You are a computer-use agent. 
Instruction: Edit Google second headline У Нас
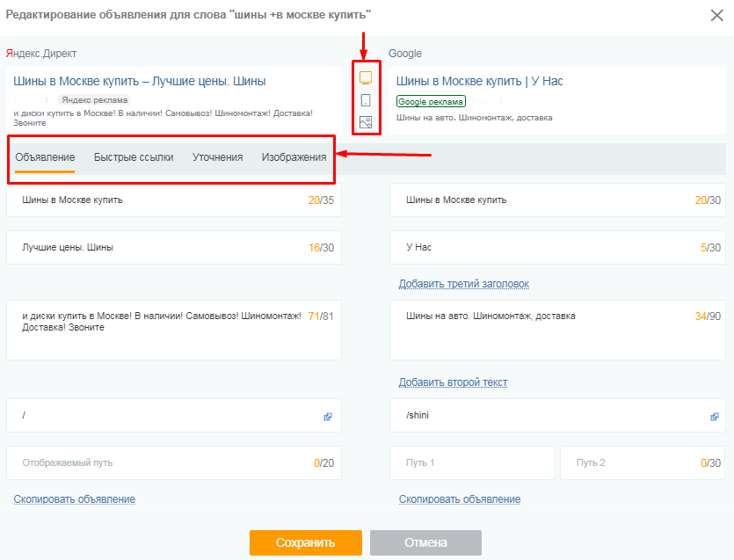pos(557,247)
